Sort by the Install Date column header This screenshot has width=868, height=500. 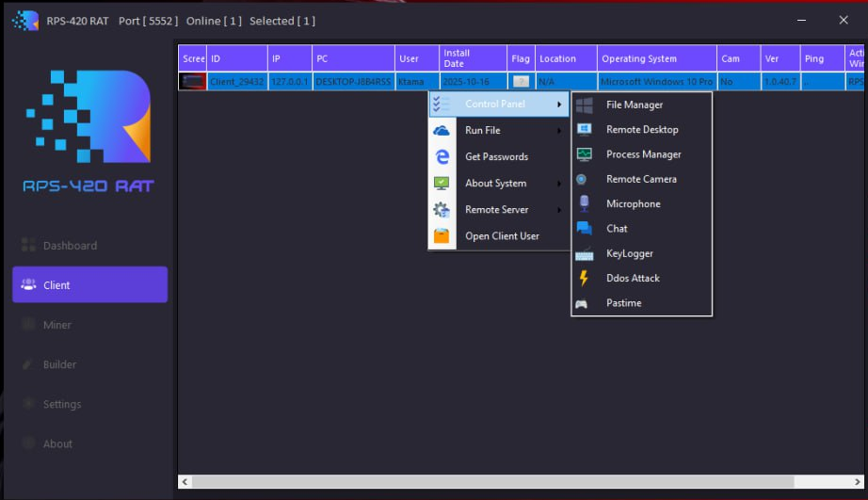(474, 58)
